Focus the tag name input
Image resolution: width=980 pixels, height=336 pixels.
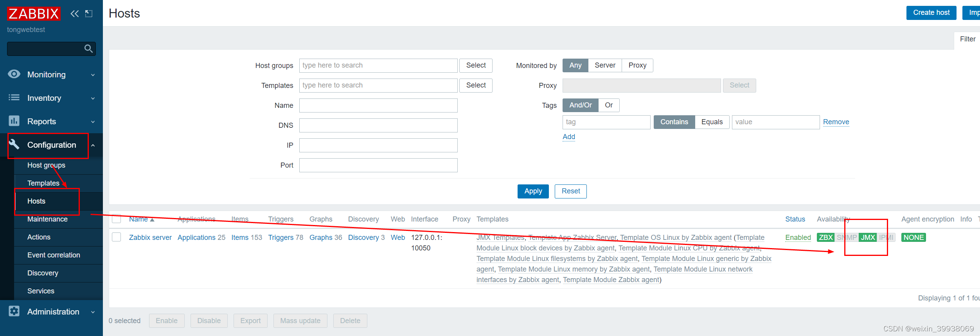606,122
